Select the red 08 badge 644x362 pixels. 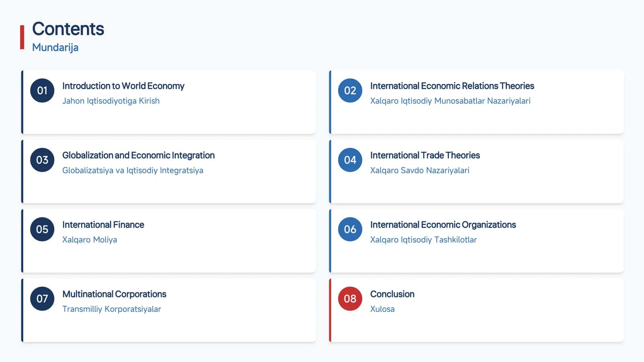tap(350, 299)
